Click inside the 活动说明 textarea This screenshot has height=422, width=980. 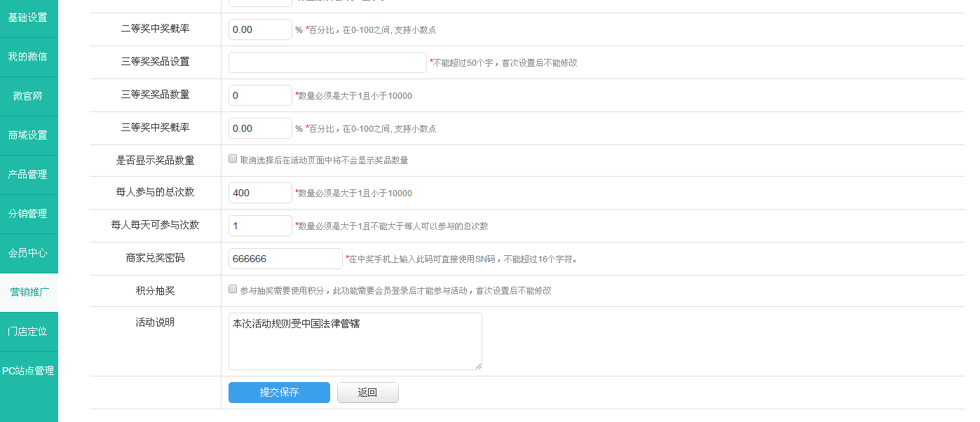[x=355, y=341]
